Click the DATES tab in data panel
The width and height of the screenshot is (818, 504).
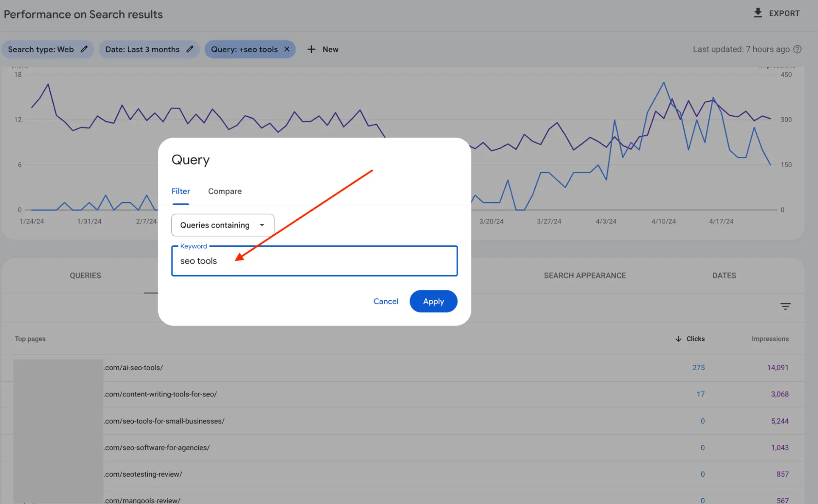pos(724,275)
